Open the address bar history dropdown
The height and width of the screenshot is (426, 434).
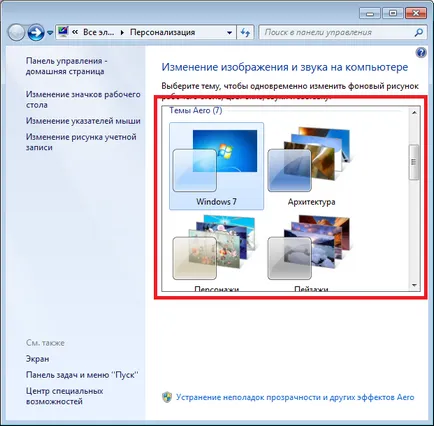tap(229, 33)
